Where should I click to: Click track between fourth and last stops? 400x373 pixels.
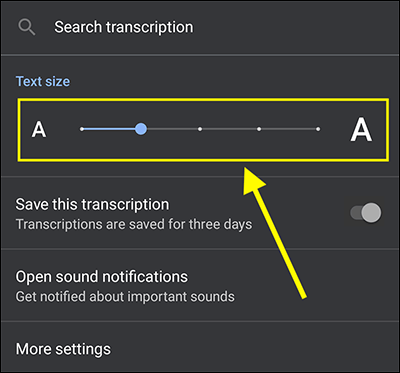[x=288, y=129]
